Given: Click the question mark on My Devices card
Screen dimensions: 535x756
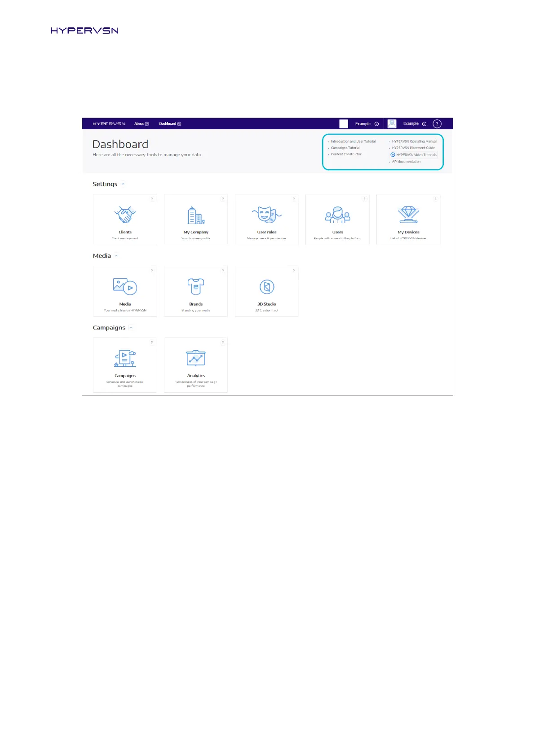Looking at the screenshot, I should 435,199.
